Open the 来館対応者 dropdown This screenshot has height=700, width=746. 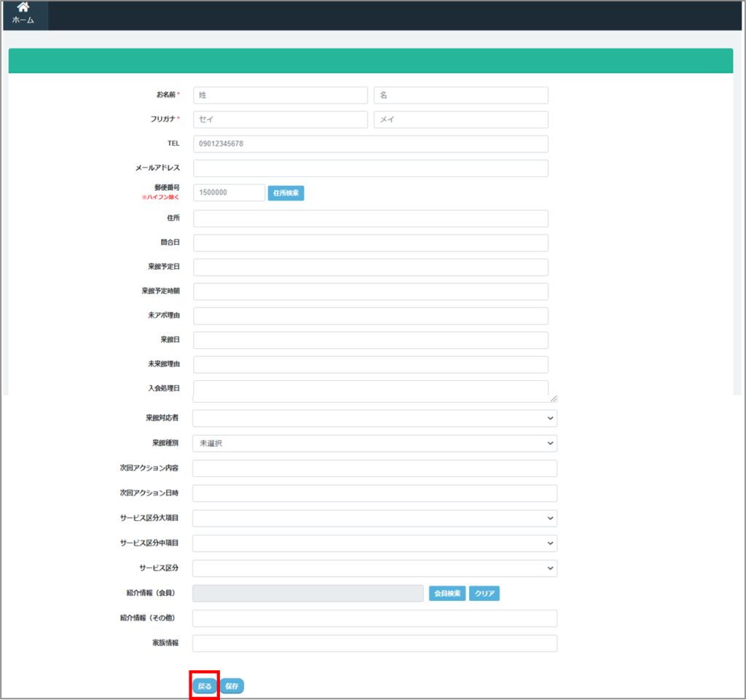374,418
